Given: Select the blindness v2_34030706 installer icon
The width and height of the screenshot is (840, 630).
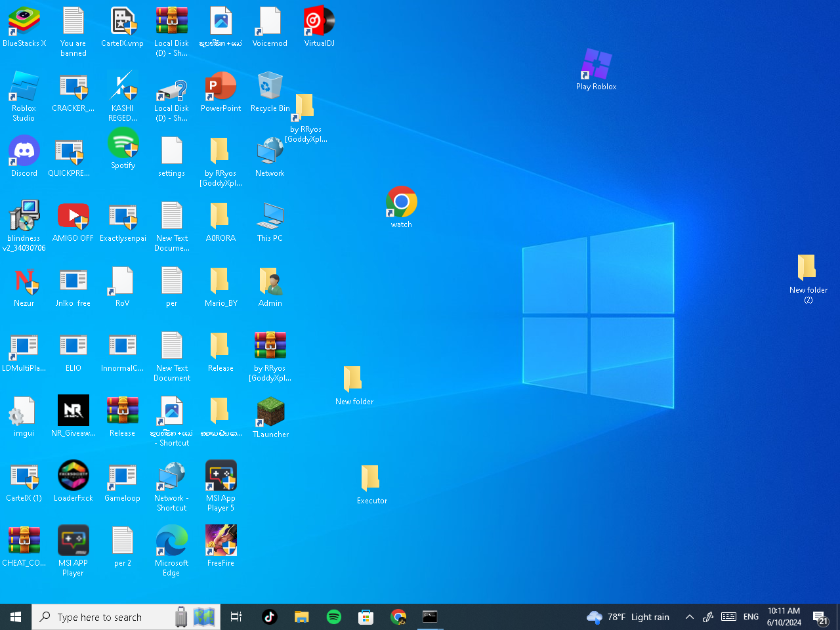Looking at the screenshot, I should coord(24,226).
